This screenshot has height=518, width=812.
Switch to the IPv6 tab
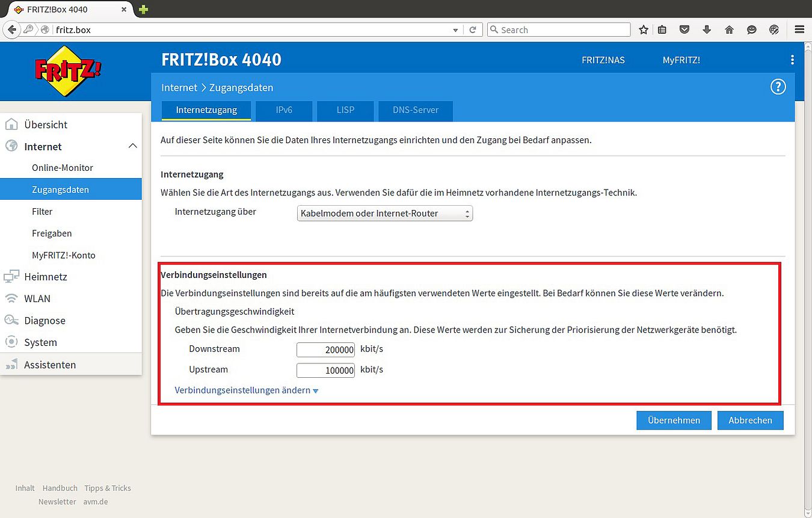(x=284, y=110)
